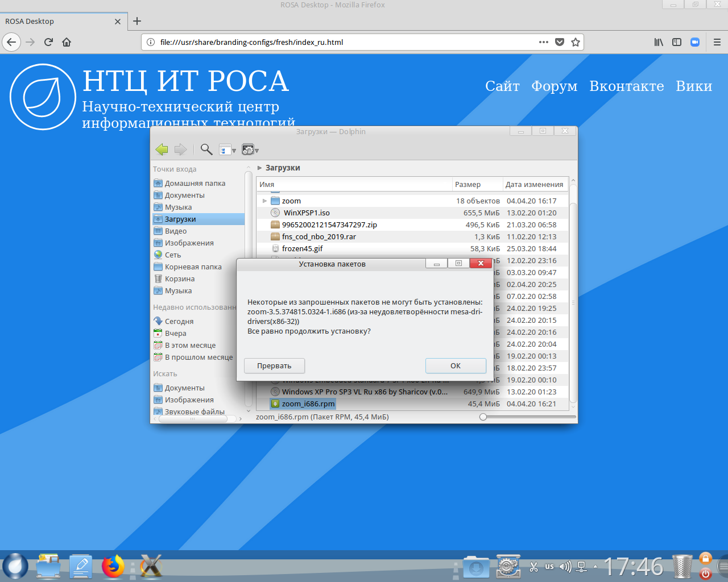The width and height of the screenshot is (728, 582).
Task: Close the ROSA Desktop tab
Action: coord(118,22)
